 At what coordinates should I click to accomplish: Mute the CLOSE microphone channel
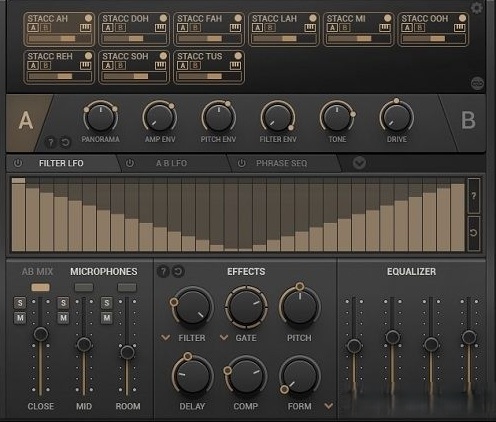20,318
